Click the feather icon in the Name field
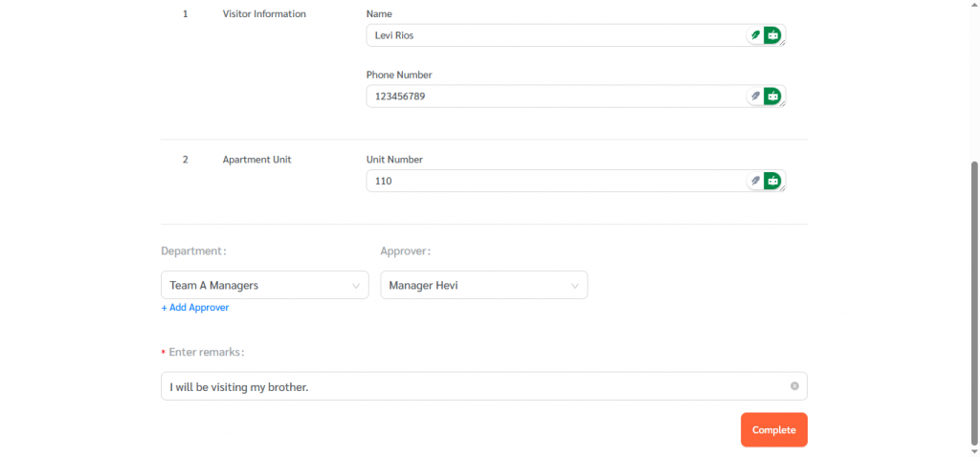 point(755,35)
